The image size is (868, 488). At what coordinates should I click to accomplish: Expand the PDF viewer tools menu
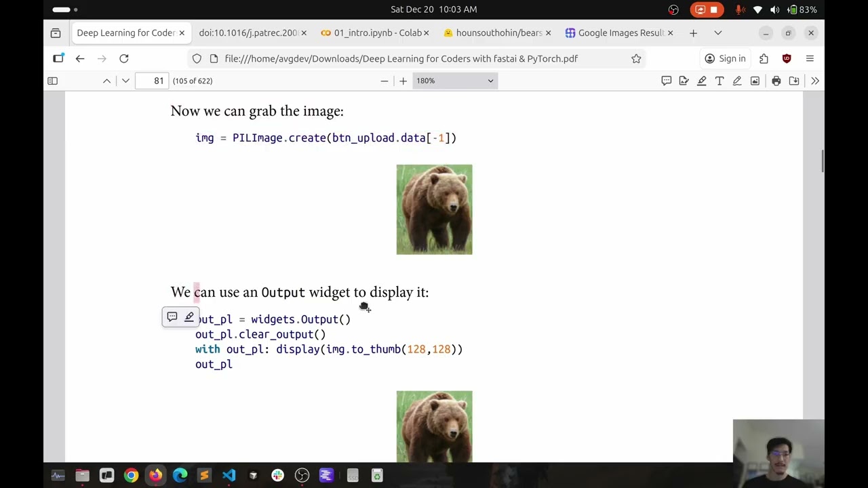[x=815, y=81]
